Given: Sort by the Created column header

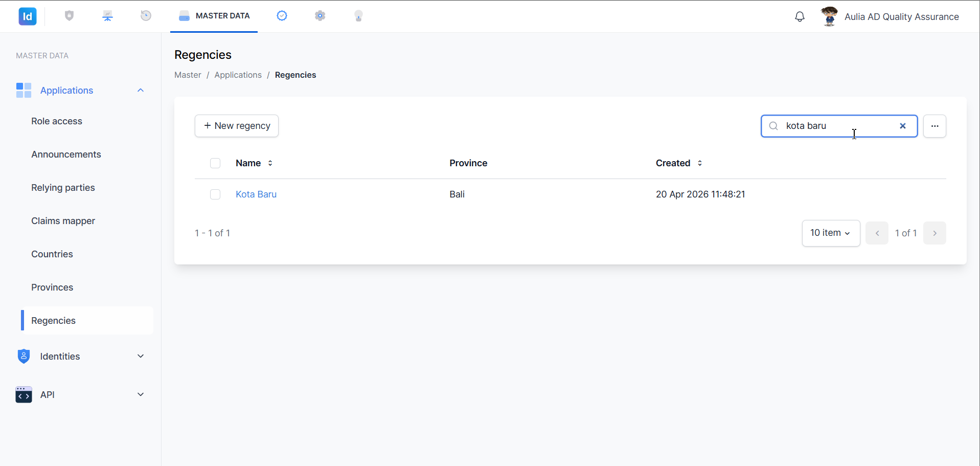Looking at the screenshot, I should [x=673, y=163].
